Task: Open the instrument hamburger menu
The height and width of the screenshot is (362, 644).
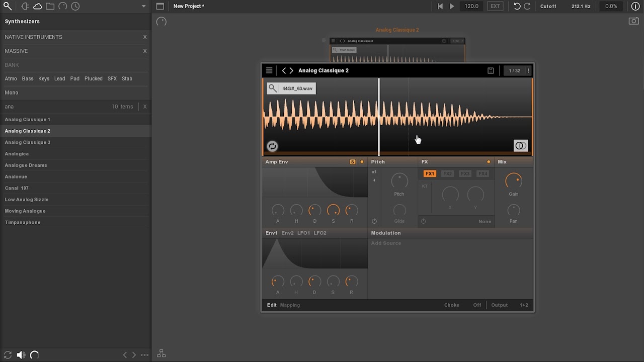Action: 269,70
